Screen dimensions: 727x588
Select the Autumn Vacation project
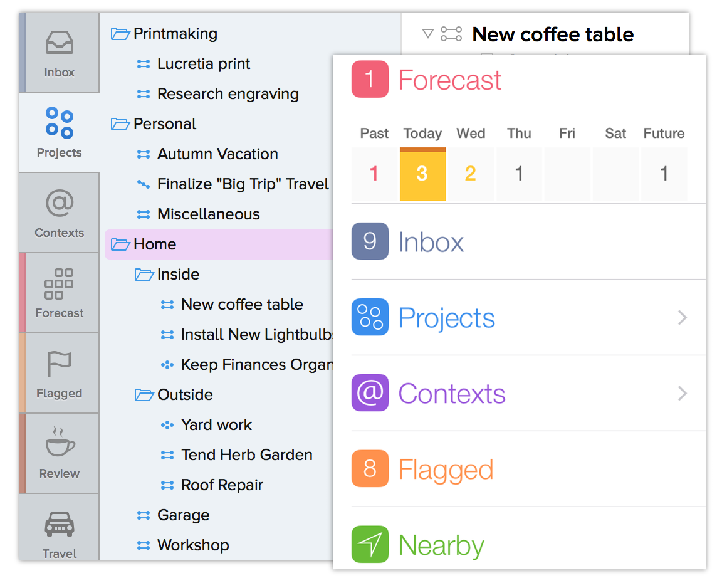[x=217, y=154]
